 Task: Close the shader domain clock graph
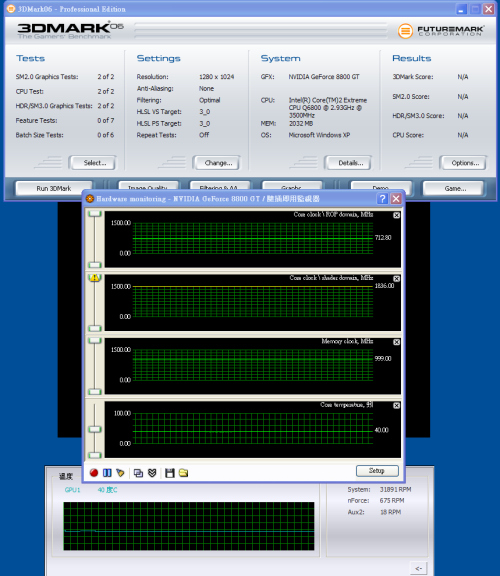point(396,278)
